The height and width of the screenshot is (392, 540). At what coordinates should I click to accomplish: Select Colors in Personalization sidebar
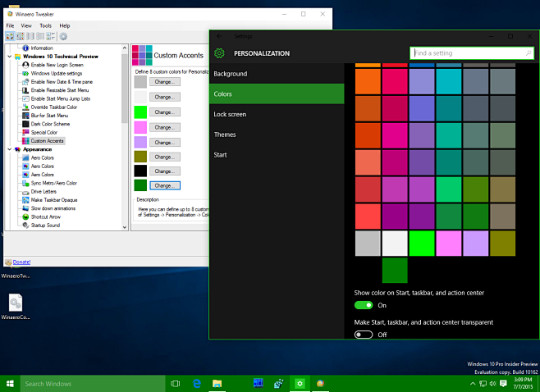point(277,94)
